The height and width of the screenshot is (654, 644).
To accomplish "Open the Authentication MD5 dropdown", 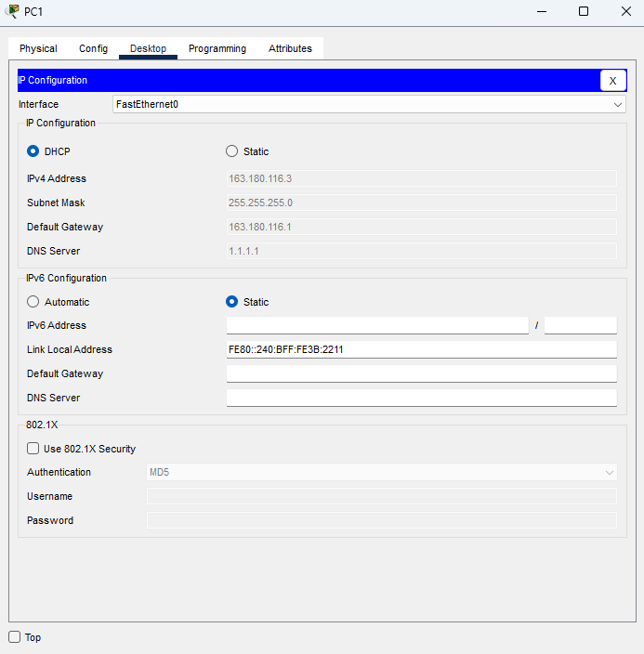I will (382, 472).
